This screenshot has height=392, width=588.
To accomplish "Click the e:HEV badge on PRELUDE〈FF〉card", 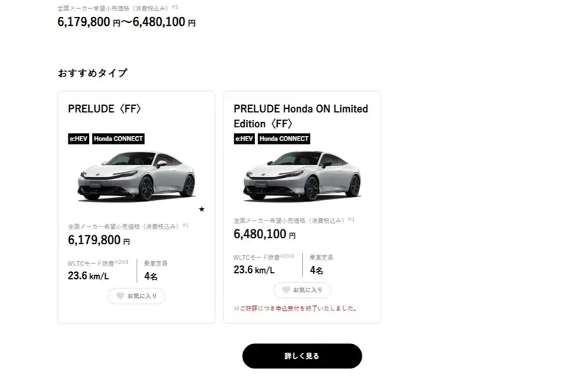I will (x=79, y=138).
